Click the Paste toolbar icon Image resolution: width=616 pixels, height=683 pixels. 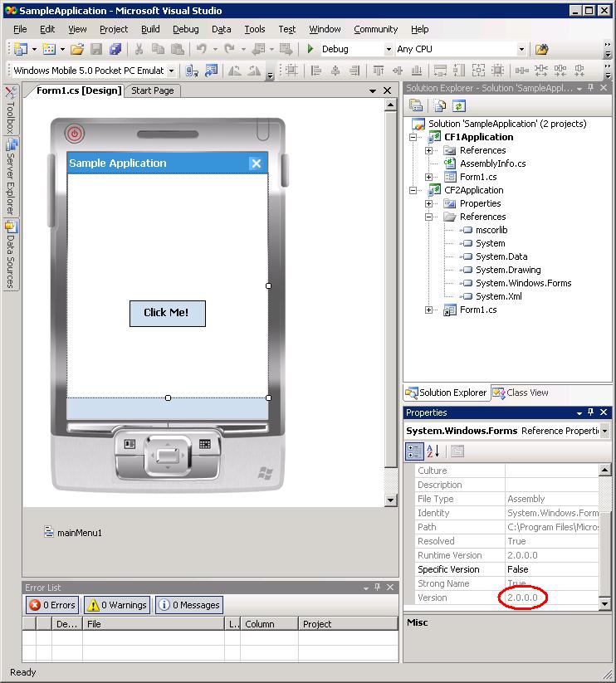click(177, 49)
